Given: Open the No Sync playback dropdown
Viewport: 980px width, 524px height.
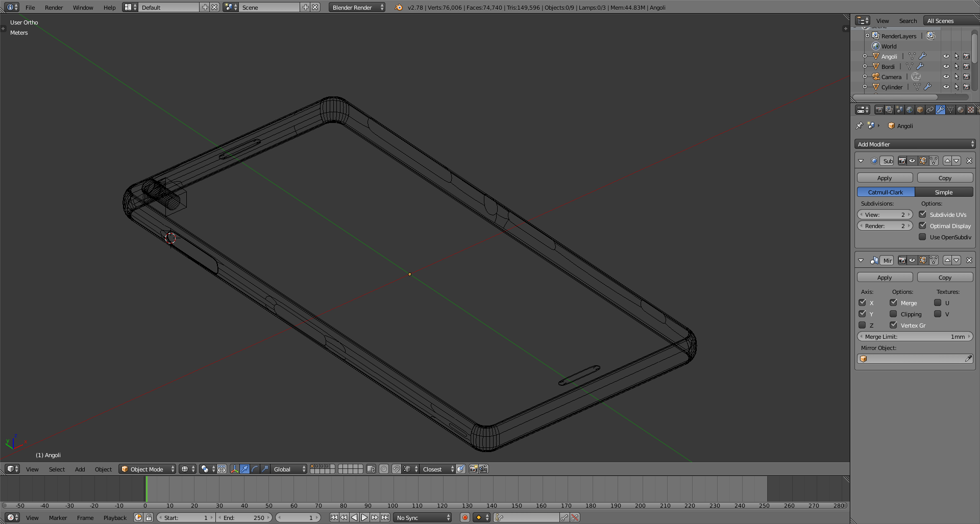Looking at the screenshot, I should 423,517.
